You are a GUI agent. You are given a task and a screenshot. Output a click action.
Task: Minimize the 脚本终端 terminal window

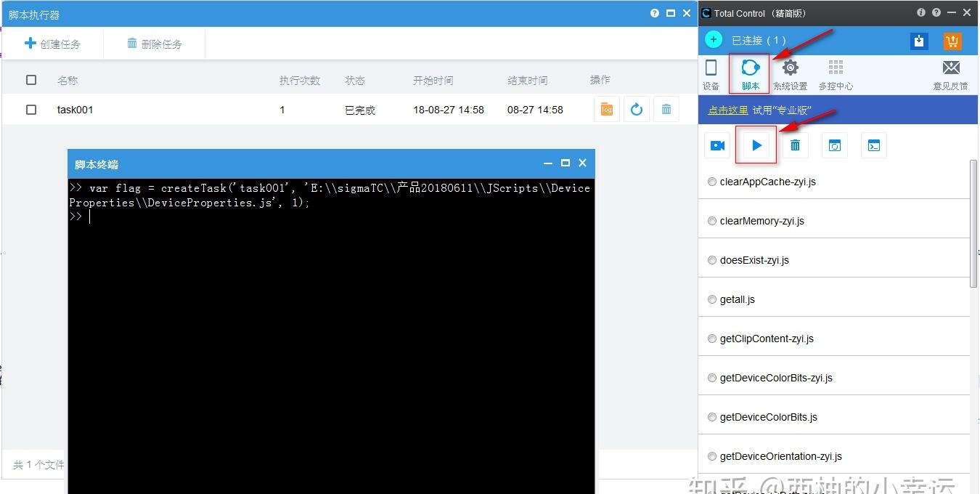tap(548, 163)
